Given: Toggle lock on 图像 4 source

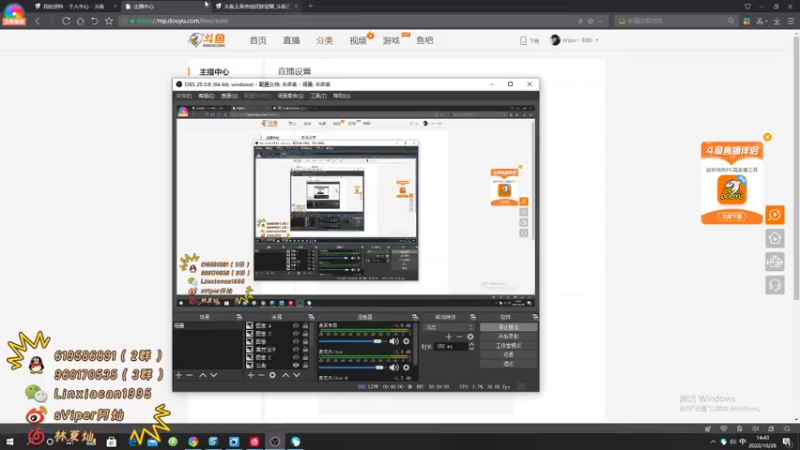Looking at the screenshot, I should pos(305,326).
